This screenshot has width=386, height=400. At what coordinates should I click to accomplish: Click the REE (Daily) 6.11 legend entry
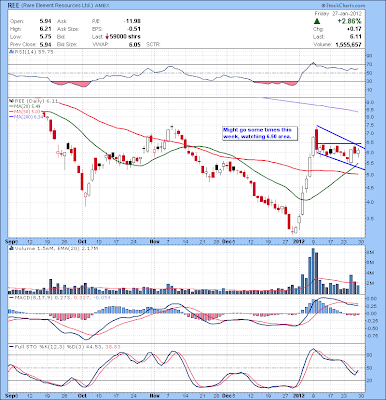(33, 101)
